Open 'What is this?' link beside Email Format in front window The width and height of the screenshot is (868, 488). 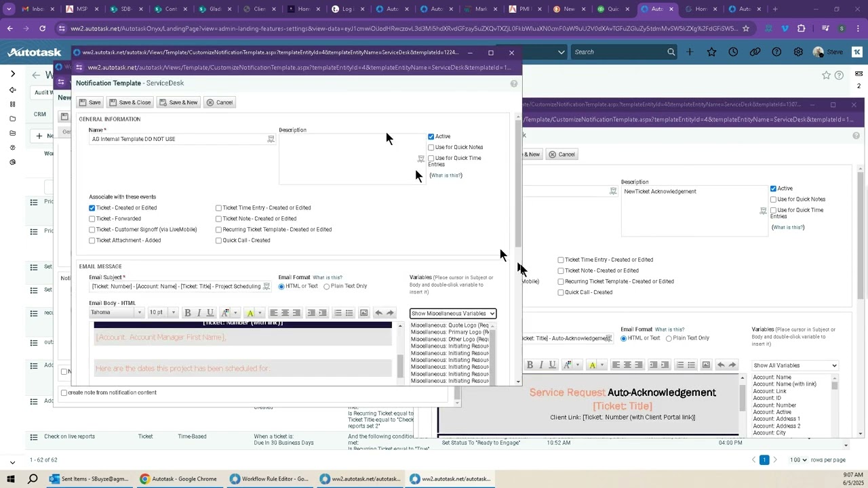pyautogui.click(x=328, y=277)
